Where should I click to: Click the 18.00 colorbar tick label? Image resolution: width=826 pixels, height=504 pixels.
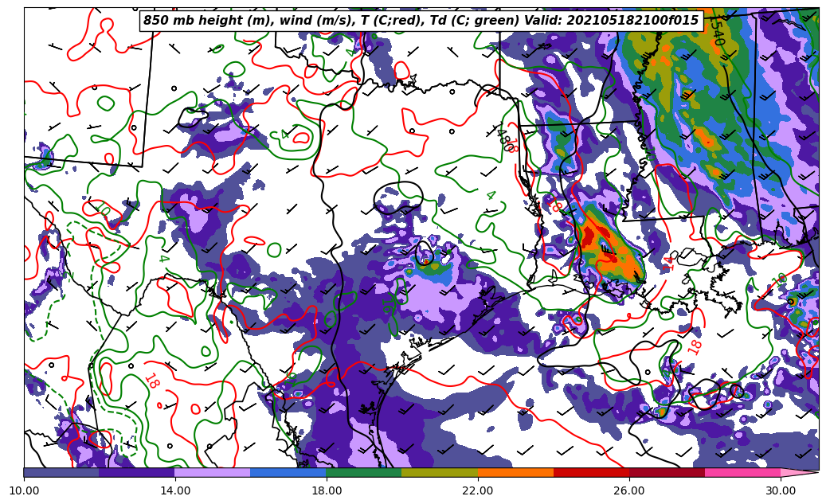(x=327, y=490)
